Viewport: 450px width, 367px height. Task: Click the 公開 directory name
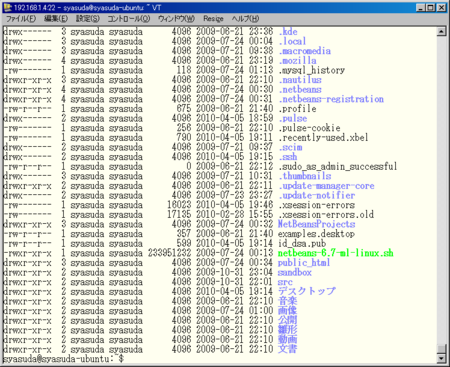click(287, 320)
